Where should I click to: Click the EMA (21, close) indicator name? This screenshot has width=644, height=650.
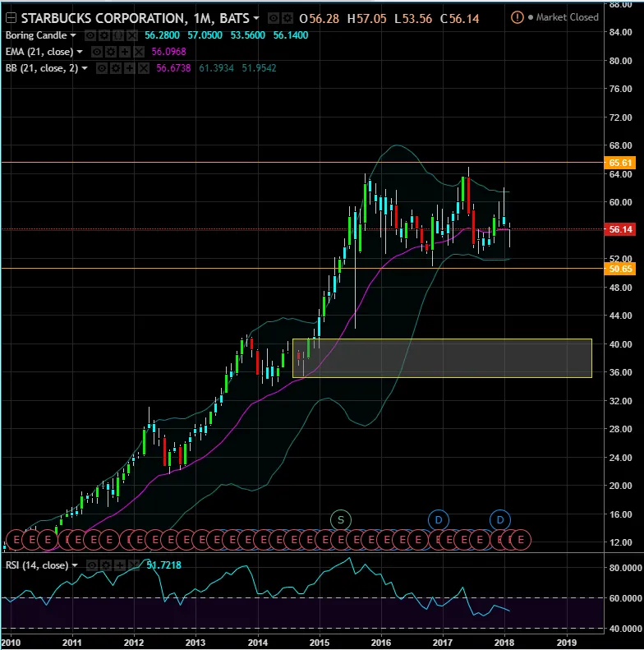tap(39, 52)
